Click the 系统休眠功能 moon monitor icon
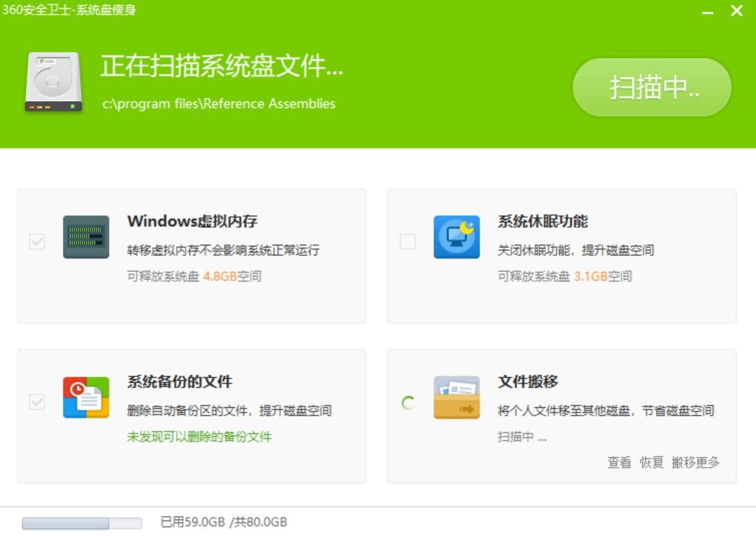756x536 pixels. click(x=456, y=237)
